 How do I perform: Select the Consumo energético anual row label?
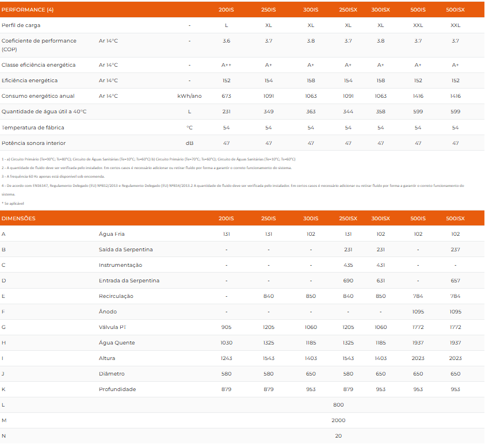[38, 96]
